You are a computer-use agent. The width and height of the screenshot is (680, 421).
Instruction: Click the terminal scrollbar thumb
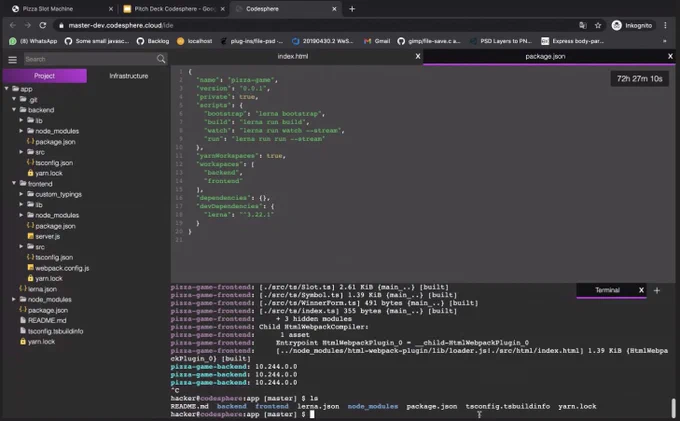pyautogui.click(x=673, y=408)
